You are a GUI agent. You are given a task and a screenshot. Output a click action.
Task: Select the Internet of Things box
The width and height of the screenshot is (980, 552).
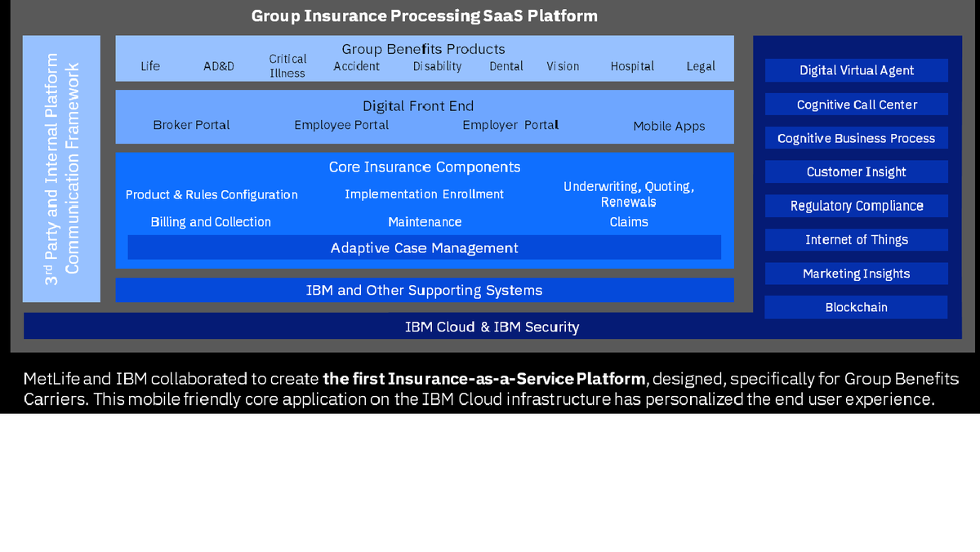click(x=857, y=239)
